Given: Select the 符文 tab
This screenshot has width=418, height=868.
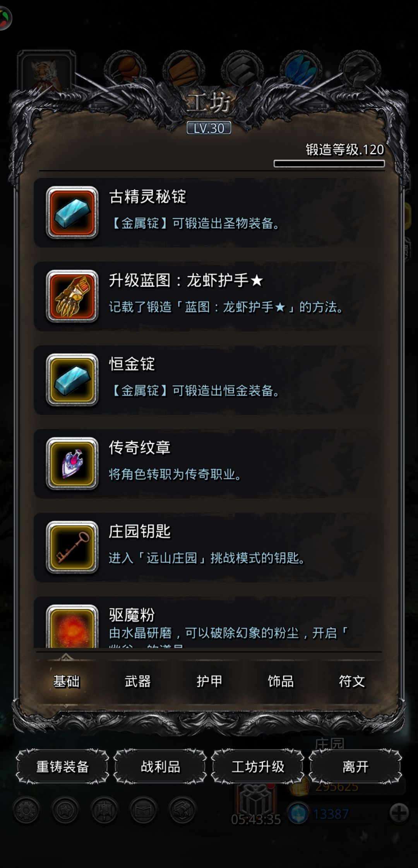Looking at the screenshot, I should [x=352, y=681].
